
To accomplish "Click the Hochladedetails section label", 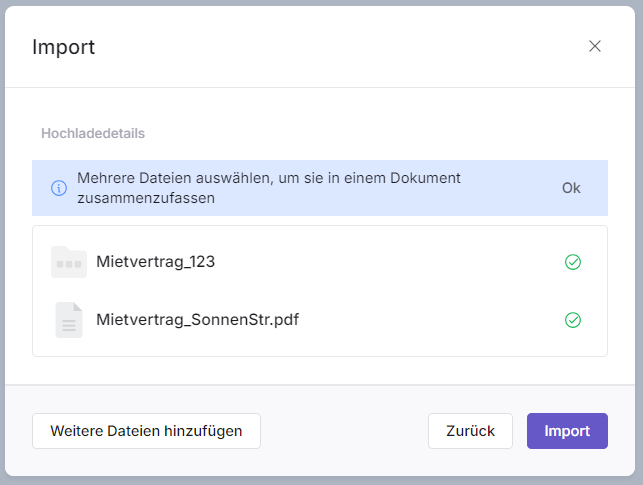I will click(94, 132).
